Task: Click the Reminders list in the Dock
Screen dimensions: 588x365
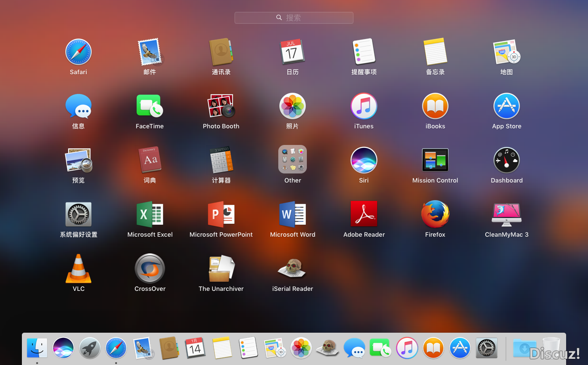Action: pyautogui.click(x=248, y=348)
